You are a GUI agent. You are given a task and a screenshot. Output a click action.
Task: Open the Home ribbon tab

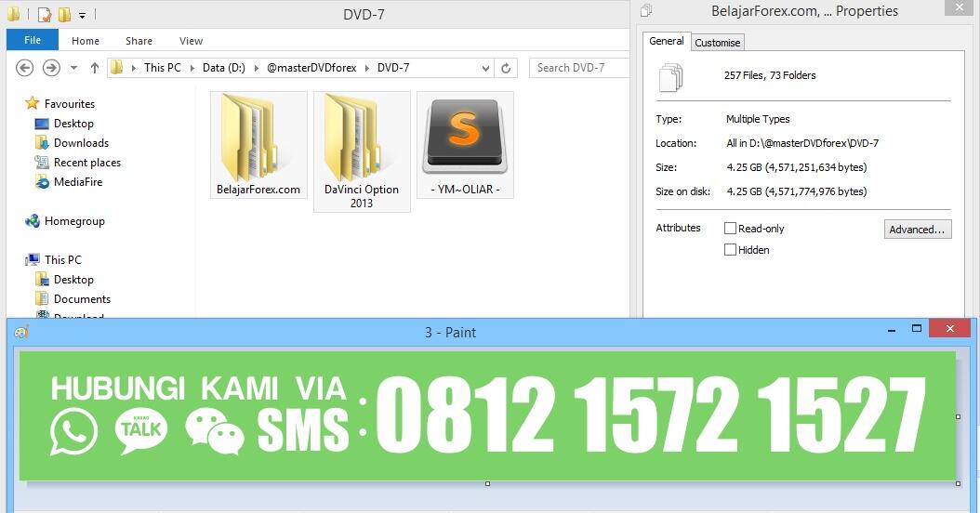85,41
